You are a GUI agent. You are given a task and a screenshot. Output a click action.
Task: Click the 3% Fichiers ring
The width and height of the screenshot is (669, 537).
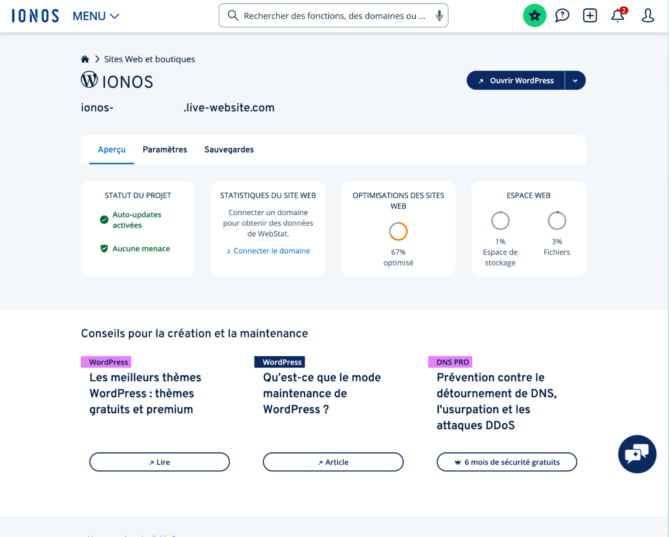[557, 221]
